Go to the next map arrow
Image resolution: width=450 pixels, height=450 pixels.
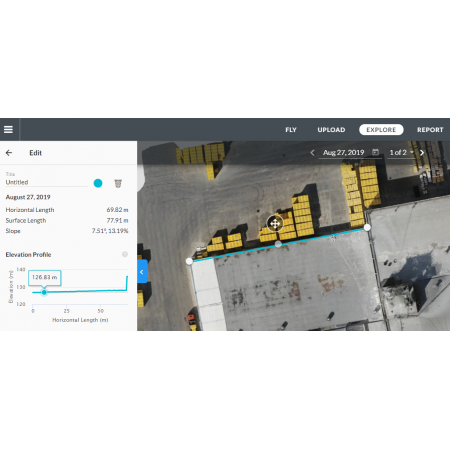(422, 153)
